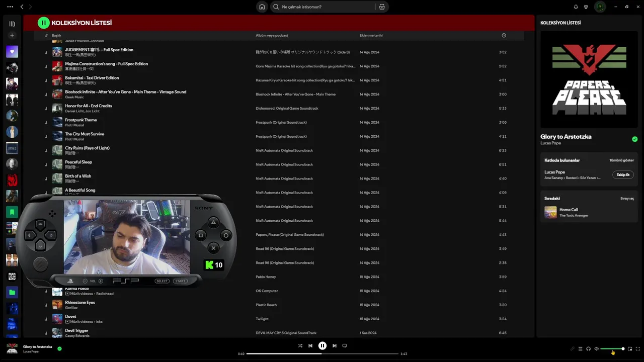This screenshot has height=362, width=644.
Task: Seek within the song progress bar
Action: click(x=323, y=353)
